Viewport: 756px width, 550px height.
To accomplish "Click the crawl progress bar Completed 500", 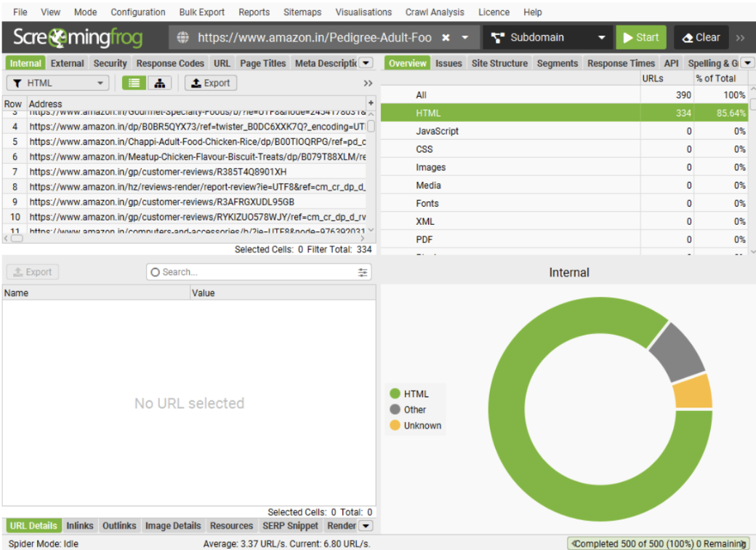I will (659, 543).
